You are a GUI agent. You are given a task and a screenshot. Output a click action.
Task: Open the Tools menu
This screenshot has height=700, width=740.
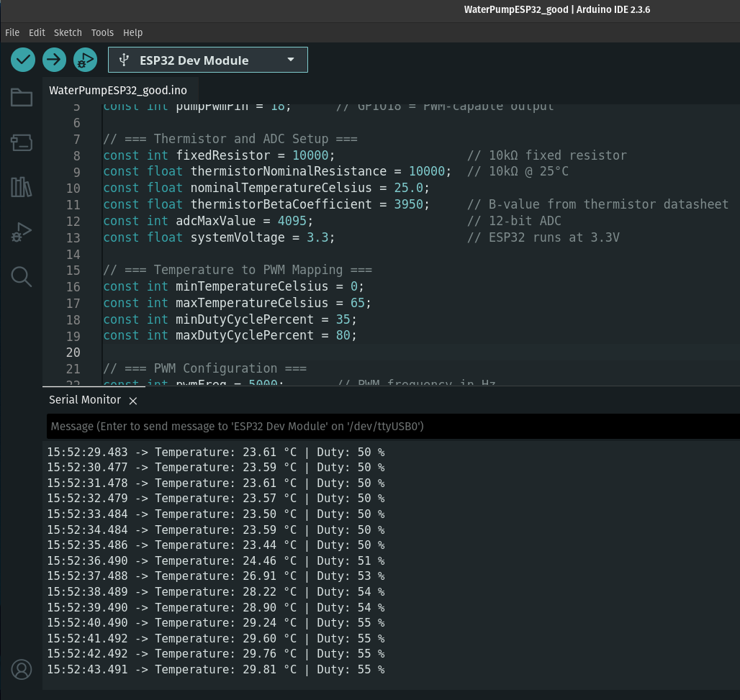click(x=102, y=32)
